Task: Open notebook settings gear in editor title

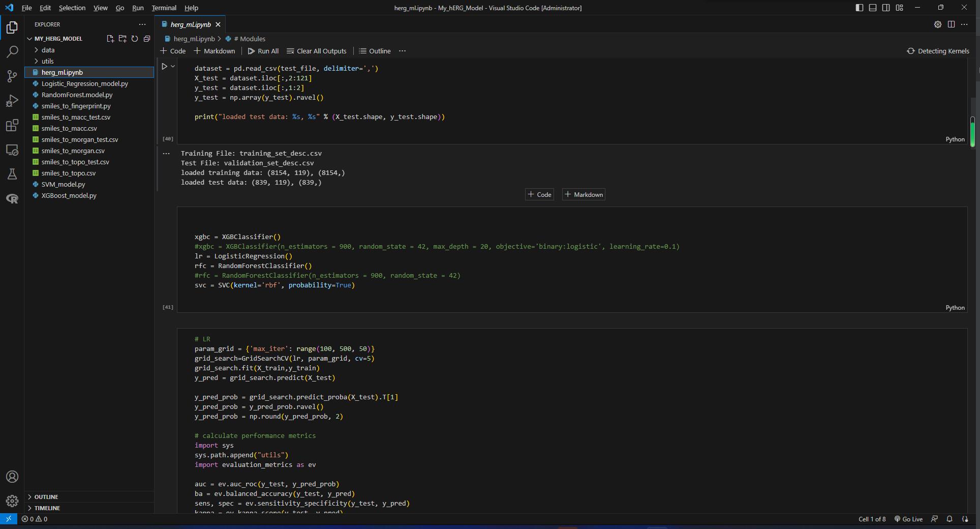Action: pos(937,24)
